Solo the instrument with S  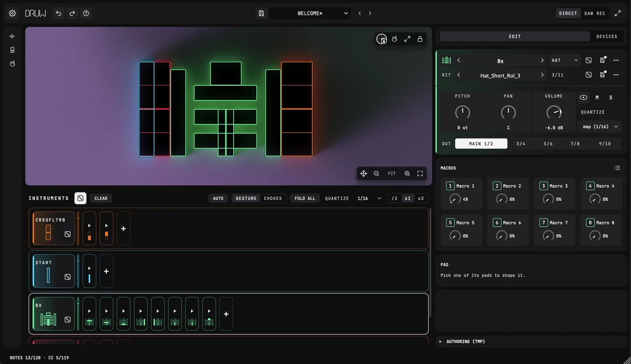[x=611, y=97]
